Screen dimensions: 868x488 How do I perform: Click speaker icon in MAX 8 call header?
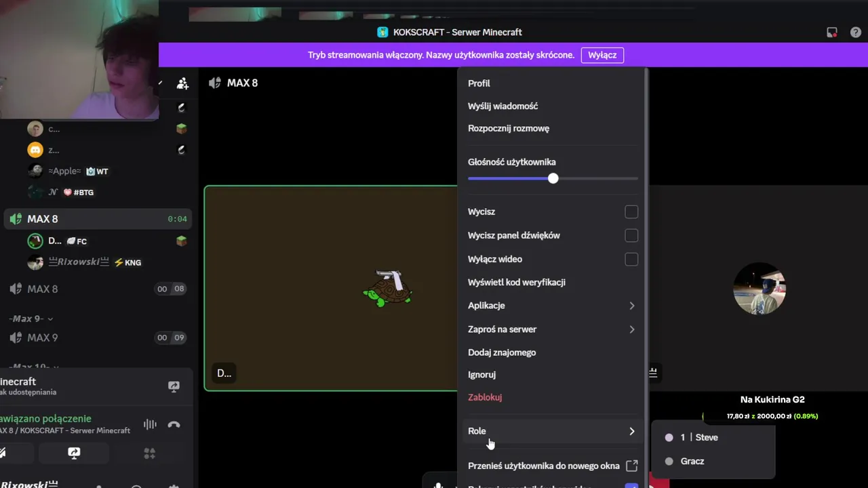(x=215, y=83)
